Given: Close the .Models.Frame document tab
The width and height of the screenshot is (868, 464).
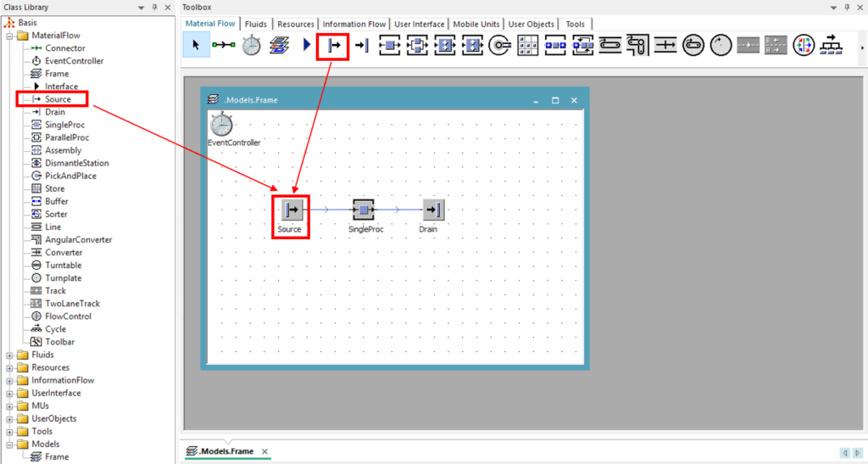Looking at the screenshot, I should click(264, 452).
